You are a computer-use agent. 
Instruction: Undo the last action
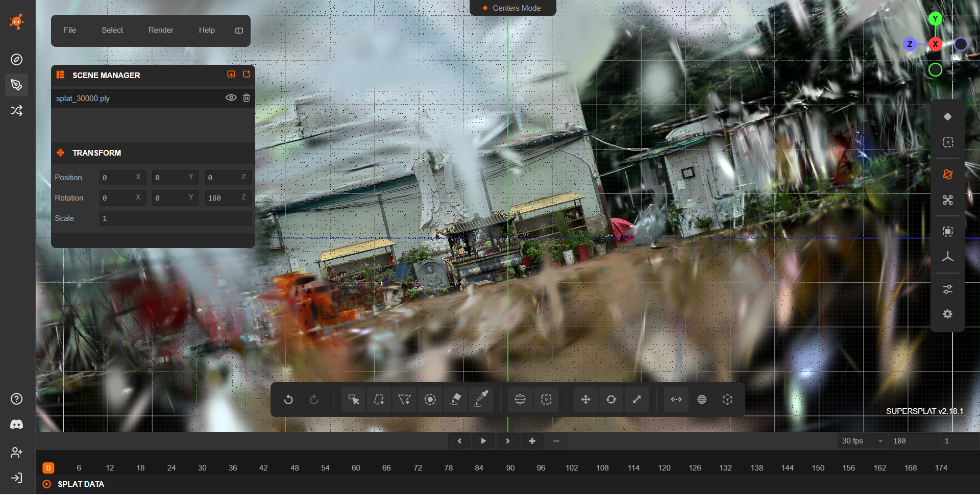[288, 400]
